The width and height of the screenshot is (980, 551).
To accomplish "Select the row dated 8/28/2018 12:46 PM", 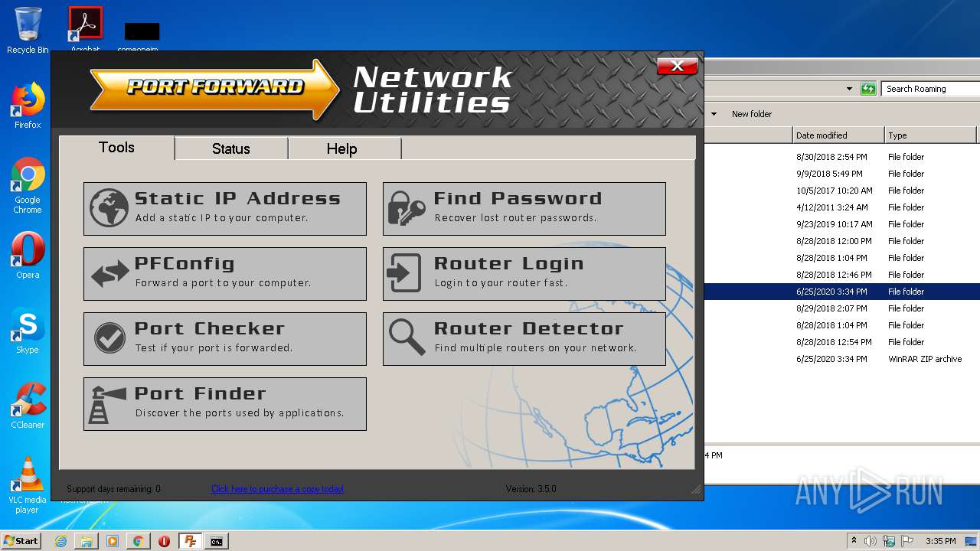I will 842,275.
